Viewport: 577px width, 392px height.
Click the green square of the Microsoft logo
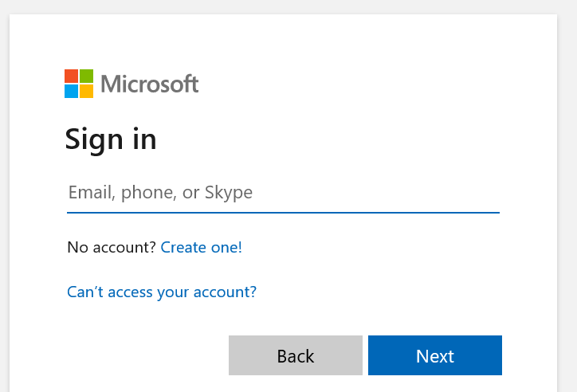(86, 76)
